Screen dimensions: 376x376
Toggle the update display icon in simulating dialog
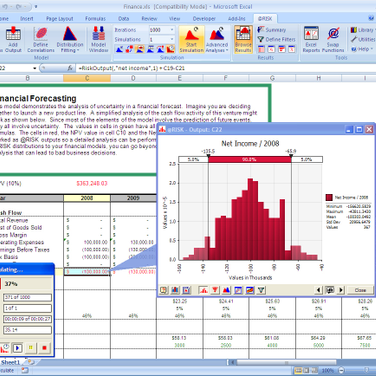point(5,348)
